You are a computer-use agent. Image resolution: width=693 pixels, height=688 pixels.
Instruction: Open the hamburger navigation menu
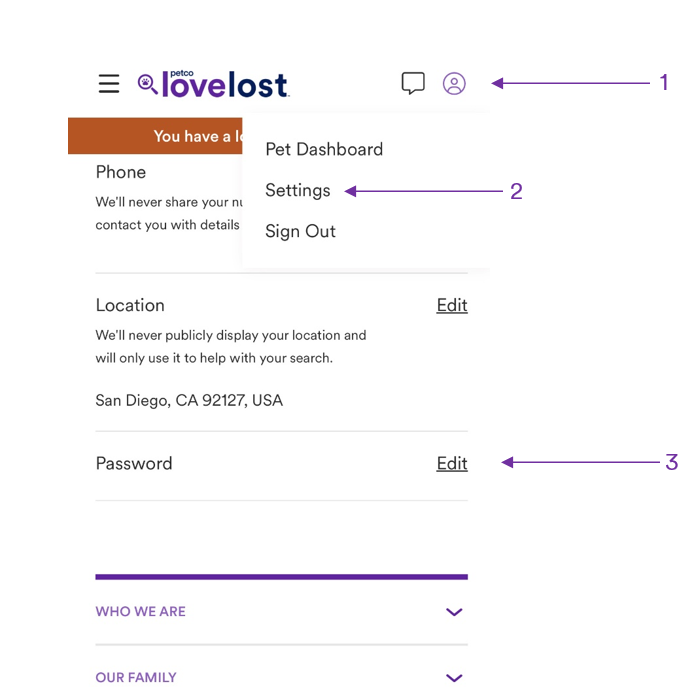pos(109,84)
